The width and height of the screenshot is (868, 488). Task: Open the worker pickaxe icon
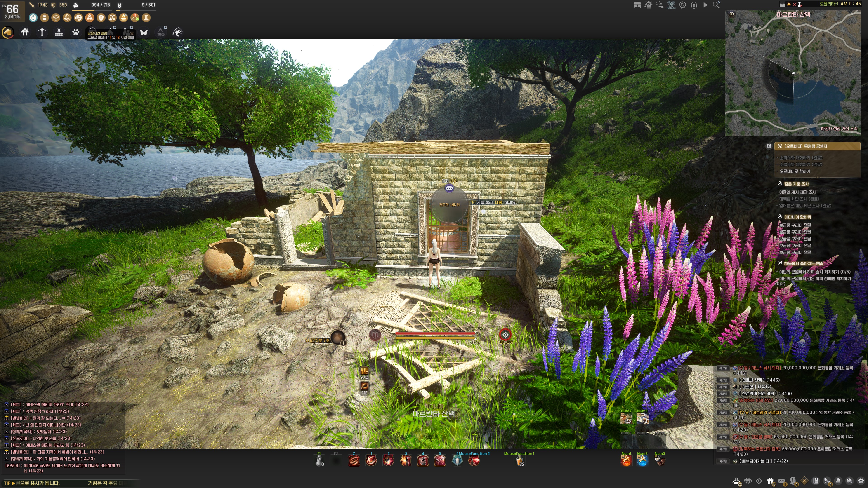pyautogui.click(x=42, y=32)
